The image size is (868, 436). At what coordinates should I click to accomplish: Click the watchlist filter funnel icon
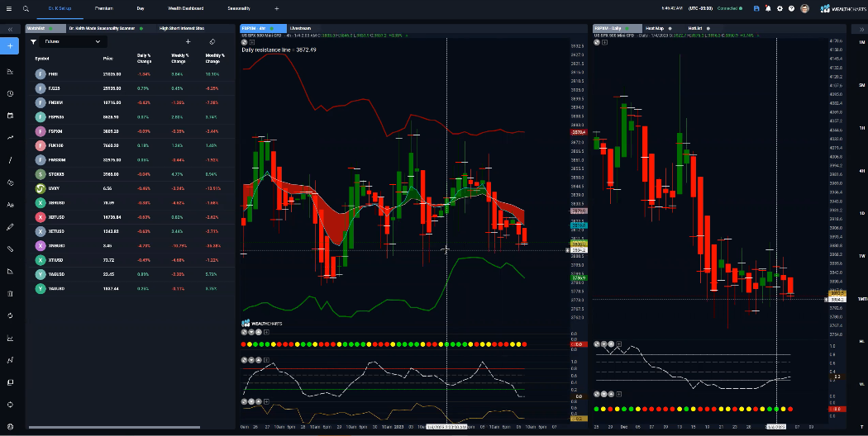(x=33, y=41)
